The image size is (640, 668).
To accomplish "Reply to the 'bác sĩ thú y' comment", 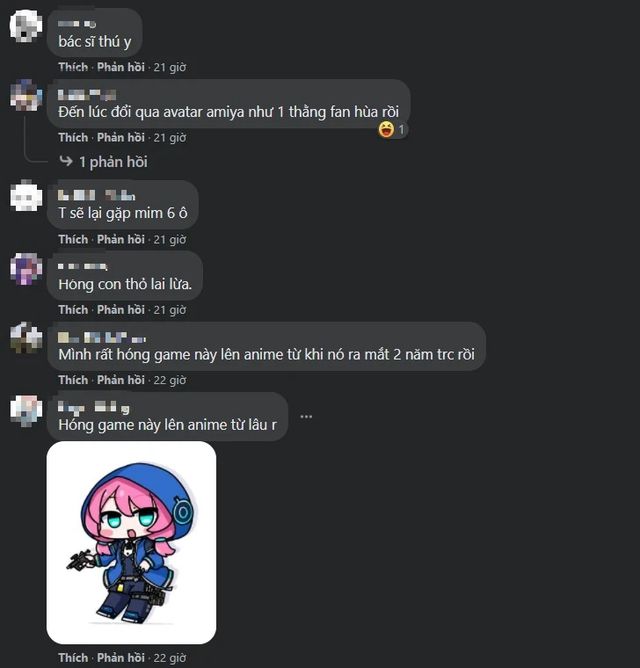I will point(121,67).
